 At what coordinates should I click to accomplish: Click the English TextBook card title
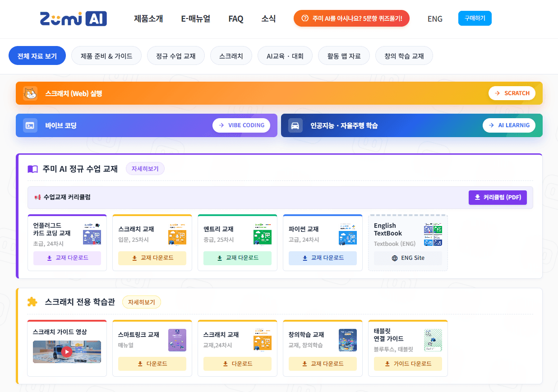[x=388, y=229]
